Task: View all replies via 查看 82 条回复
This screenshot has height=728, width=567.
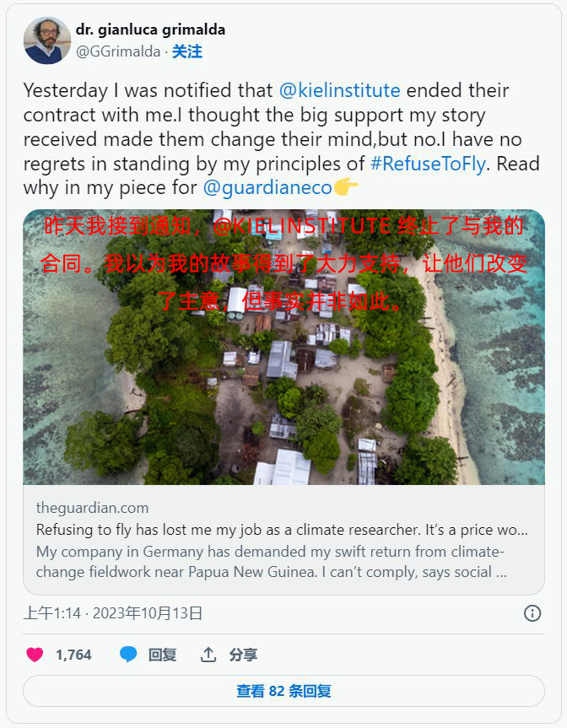Action: click(283, 691)
